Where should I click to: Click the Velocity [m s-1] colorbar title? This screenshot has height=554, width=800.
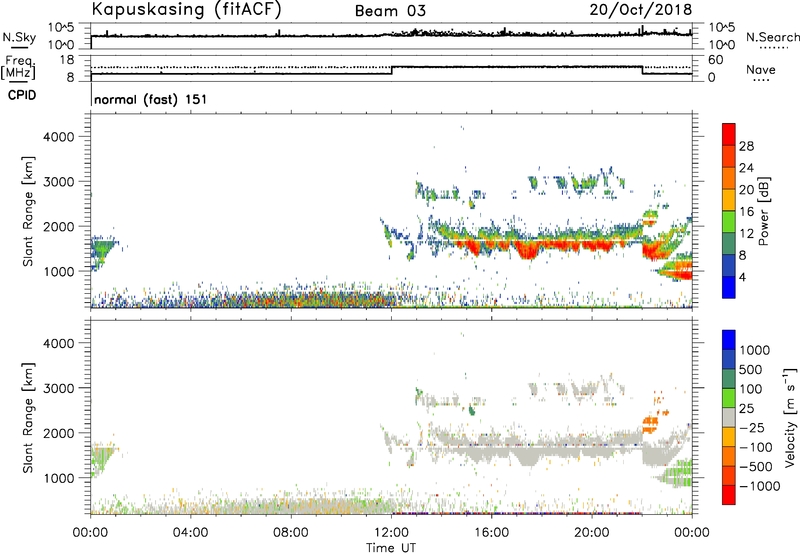click(790, 417)
